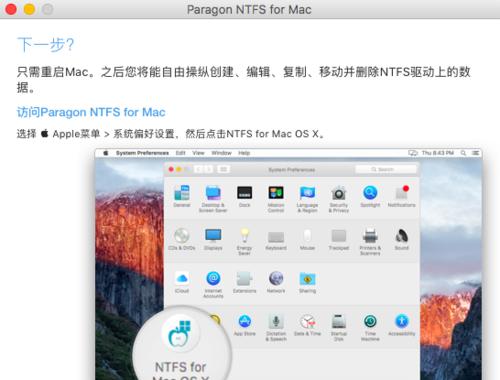
Task: Open CDs & DVDs preferences
Action: [182, 236]
